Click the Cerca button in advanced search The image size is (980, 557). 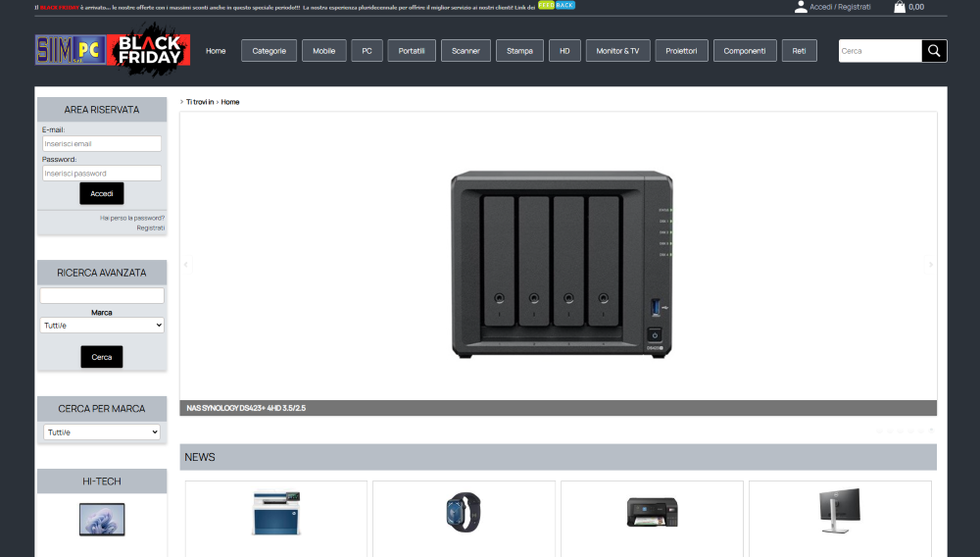[102, 357]
